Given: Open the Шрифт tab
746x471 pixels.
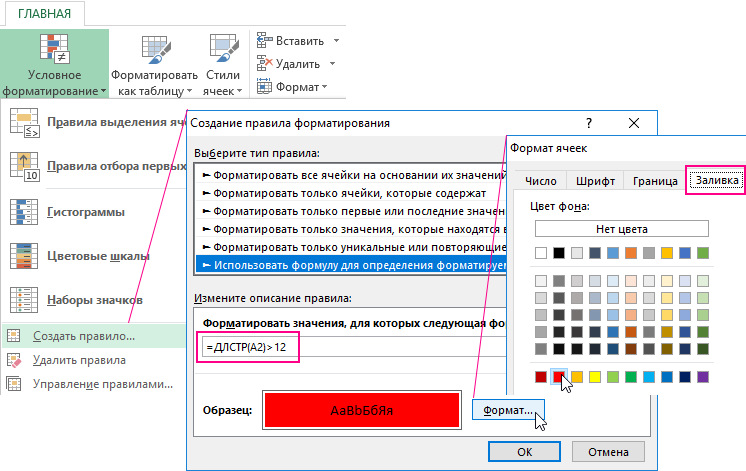Looking at the screenshot, I should tap(595, 181).
